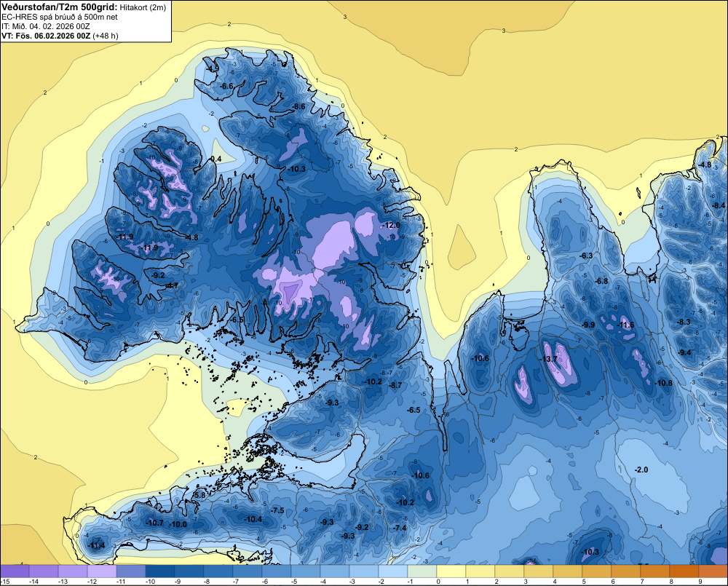Select the legend swatch between -5 and -4
Image resolution: width=728 pixels, height=586 pixels.
[x=306, y=571]
